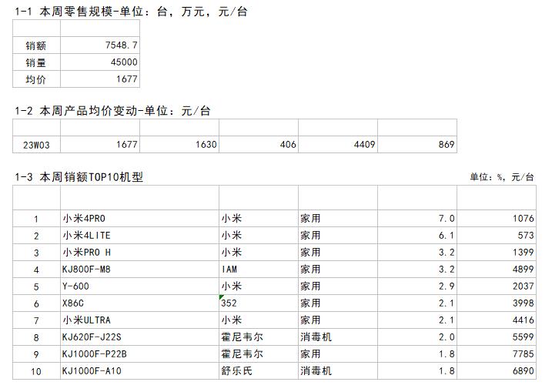Select model cell KJ800F-M8
This screenshot has width=552, height=392.
pyautogui.click(x=139, y=269)
